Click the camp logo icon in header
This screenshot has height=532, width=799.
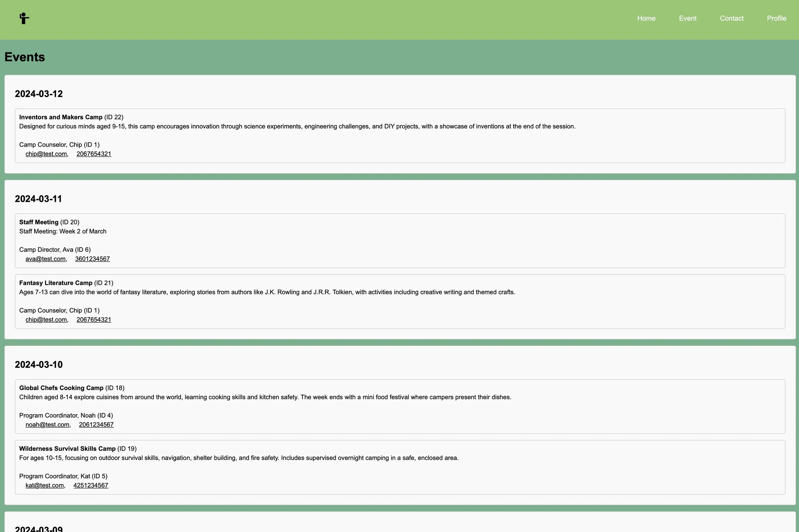tap(24, 18)
